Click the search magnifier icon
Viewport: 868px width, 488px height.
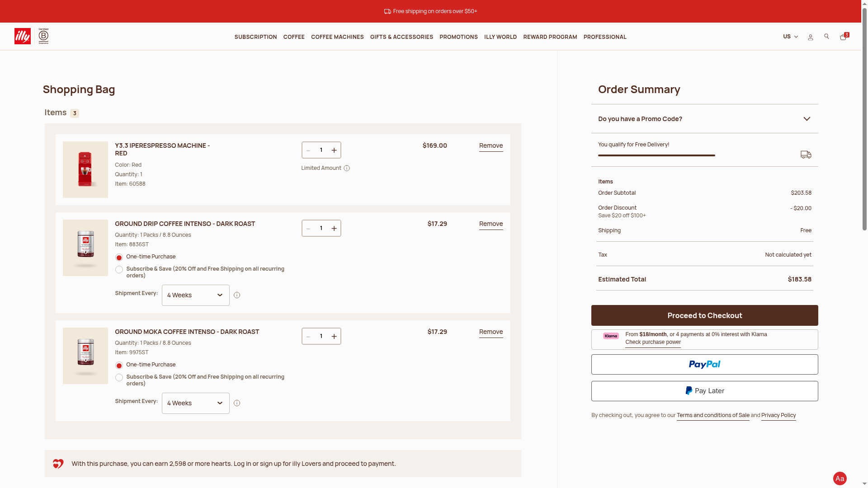point(826,37)
